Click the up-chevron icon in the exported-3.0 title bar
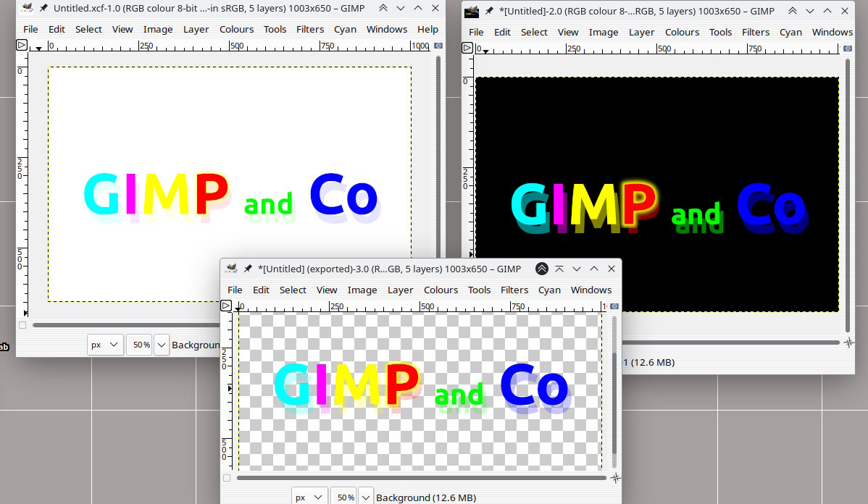Image resolution: width=868 pixels, height=504 pixels. (x=594, y=269)
